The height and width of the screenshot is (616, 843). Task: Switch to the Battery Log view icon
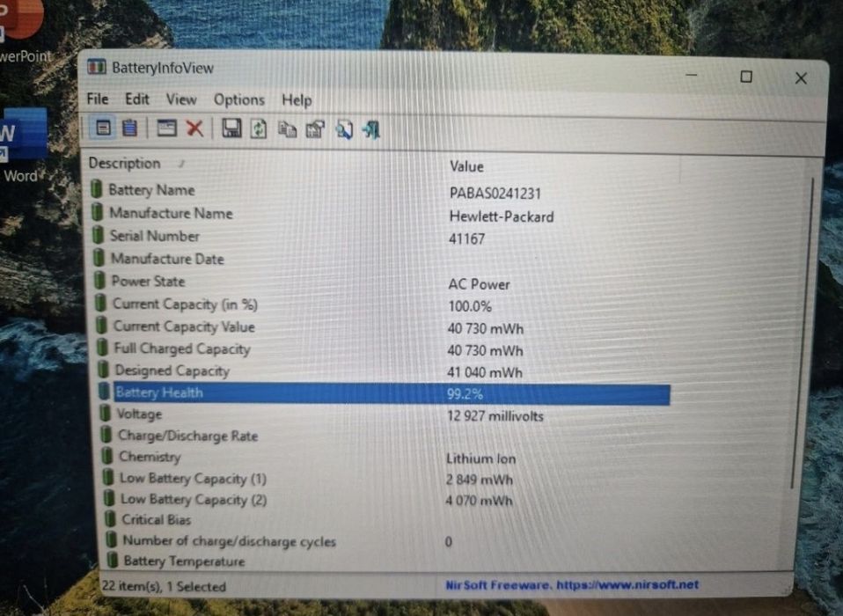129,128
